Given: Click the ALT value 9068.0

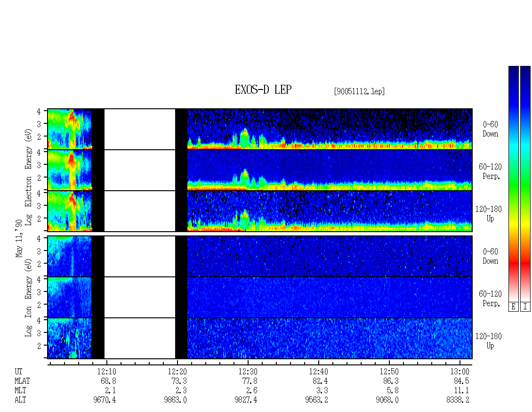Looking at the screenshot, I should (x=387, y=400).
